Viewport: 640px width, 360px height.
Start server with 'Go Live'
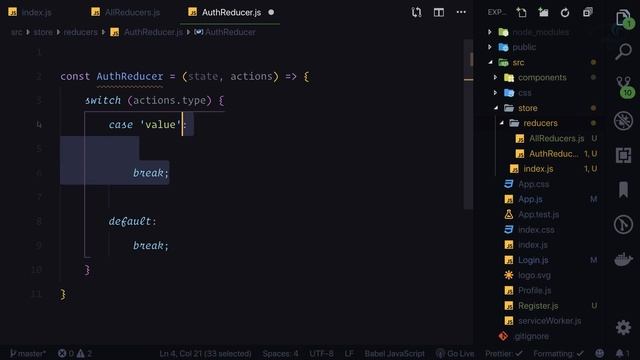455,353
